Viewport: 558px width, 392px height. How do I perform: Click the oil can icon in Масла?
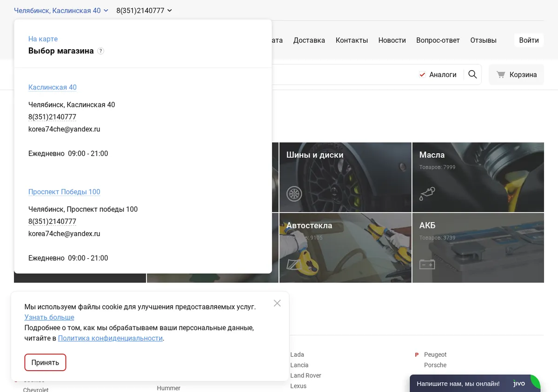(x=427, y=193)
